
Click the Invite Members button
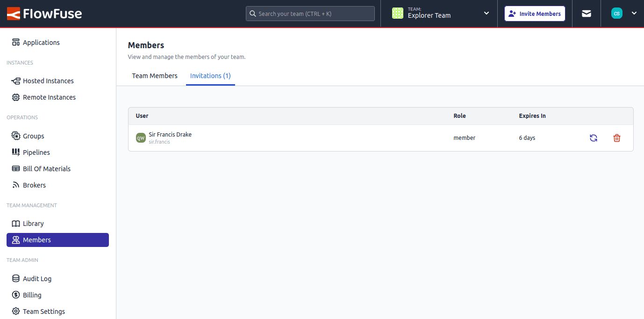pyautogui.click(x=534, y=13)
